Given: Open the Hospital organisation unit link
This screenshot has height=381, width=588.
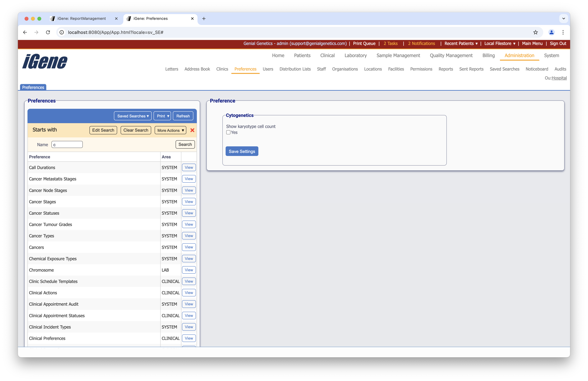Looking at the screenshot, I should pos(559,78).
